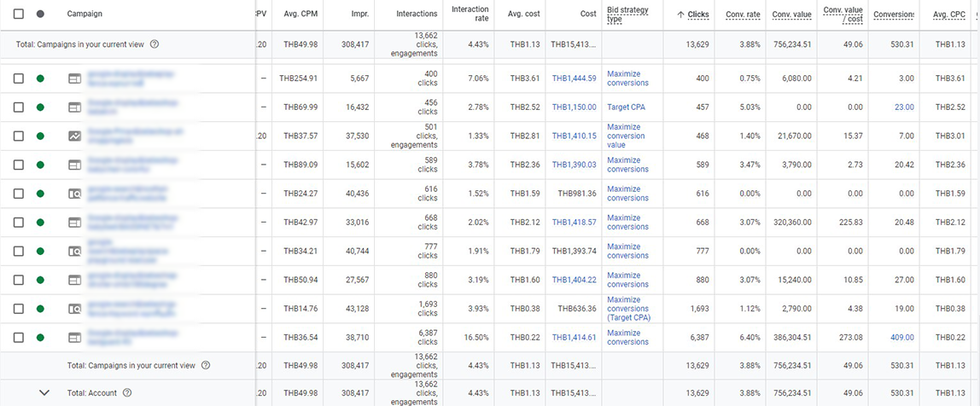Click the Display campaign icon in the THB1,444.59 row
This screenshot has width=980, height=406.
pos(75,78)
